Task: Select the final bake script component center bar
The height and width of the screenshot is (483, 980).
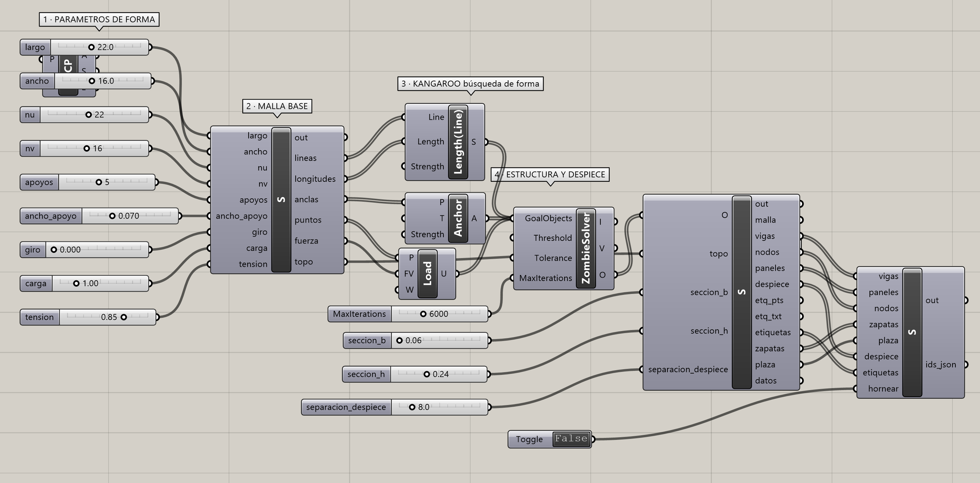Action: click(912, 332)
